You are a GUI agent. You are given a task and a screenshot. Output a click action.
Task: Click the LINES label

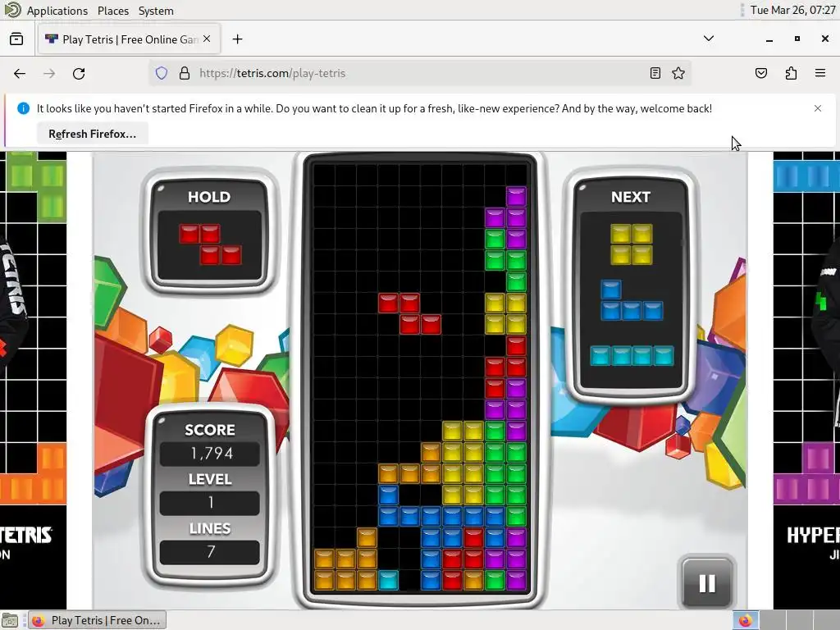tap(210, 529)
